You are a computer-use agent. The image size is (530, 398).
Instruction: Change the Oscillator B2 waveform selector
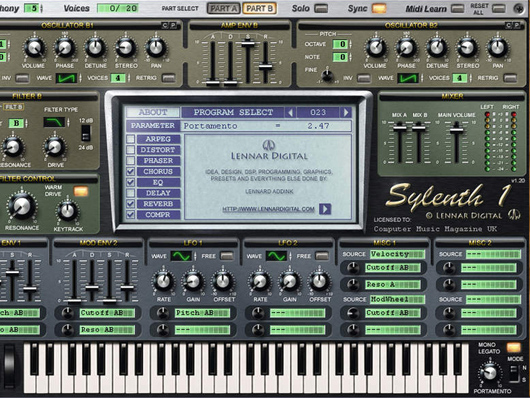[x=408, y=78]
